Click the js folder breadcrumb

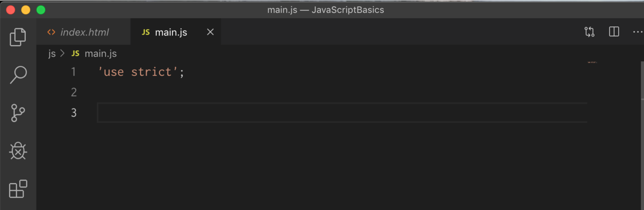(x=52, y=54)
